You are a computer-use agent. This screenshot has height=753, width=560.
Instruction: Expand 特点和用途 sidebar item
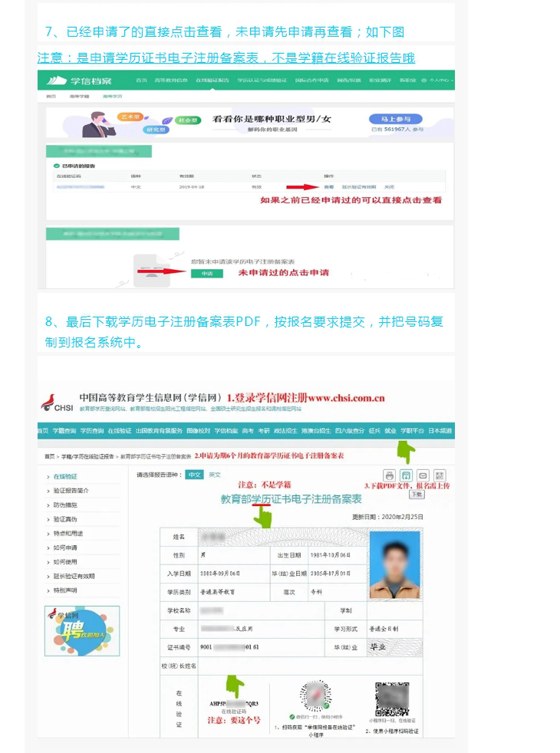pyautogui.click(x=68, y=534)
